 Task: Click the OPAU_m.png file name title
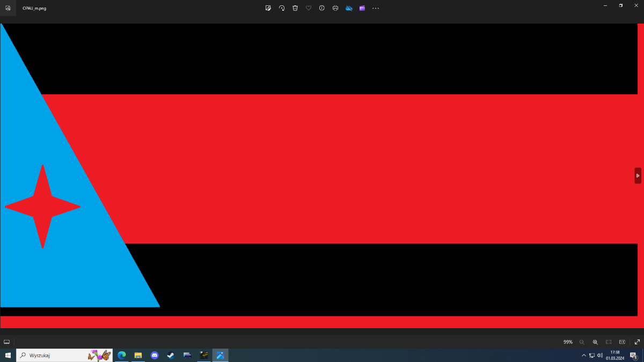click(x=34, y=8)
